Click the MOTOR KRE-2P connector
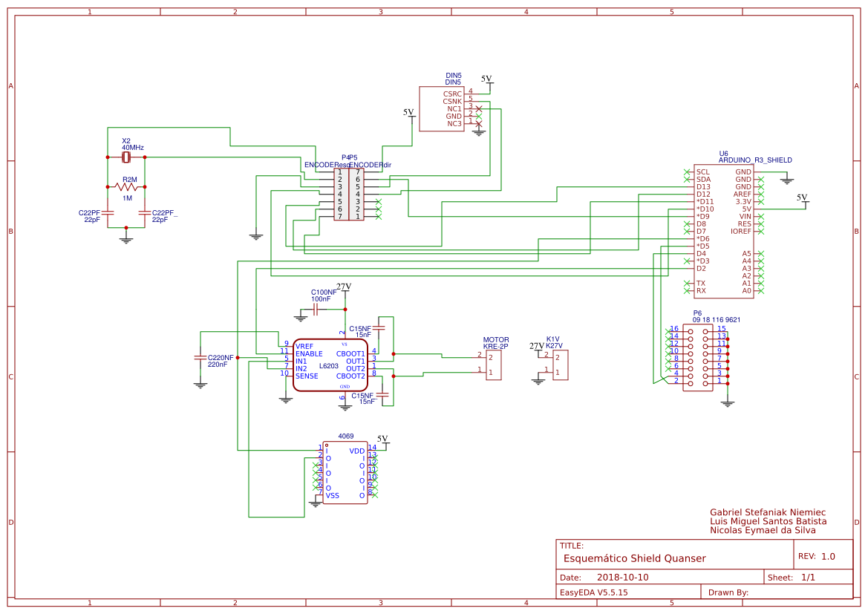The image size is (868, 614). coord(494,364)
